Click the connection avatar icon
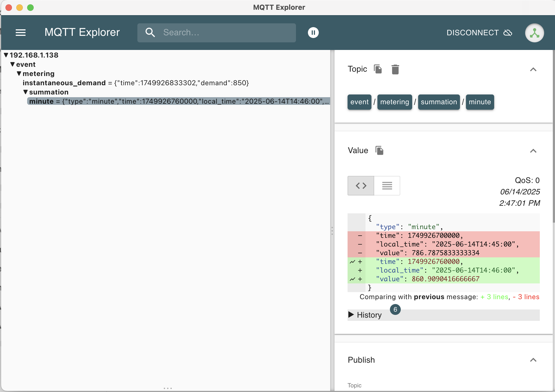 click(534, 33)
